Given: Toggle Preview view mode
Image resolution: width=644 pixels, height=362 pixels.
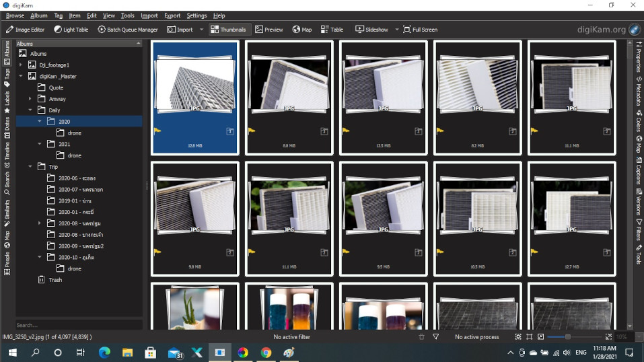Looking at the screenshot, I should point(269,30).
